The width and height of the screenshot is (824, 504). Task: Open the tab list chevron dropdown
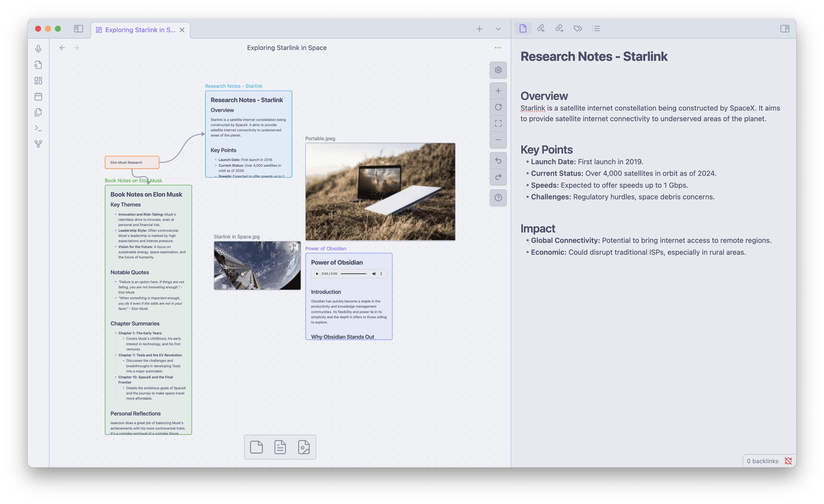498,29
